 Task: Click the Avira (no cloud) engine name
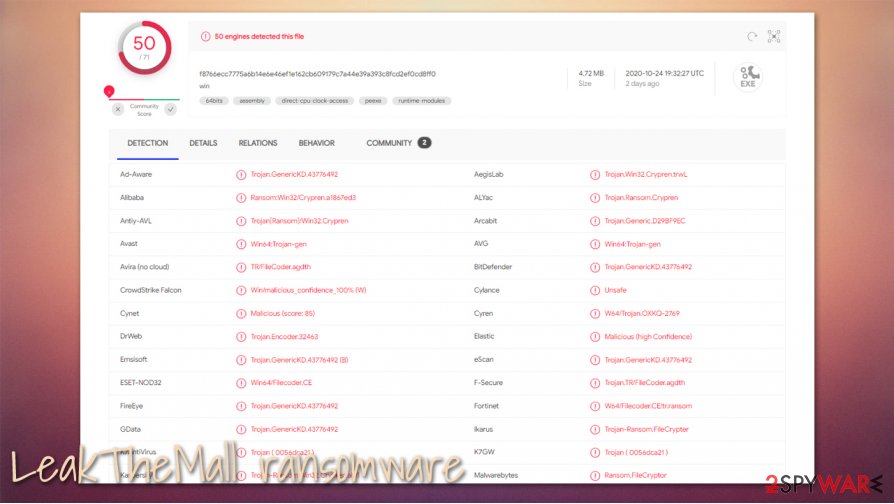pyautogui.click(x=144, y=267)
